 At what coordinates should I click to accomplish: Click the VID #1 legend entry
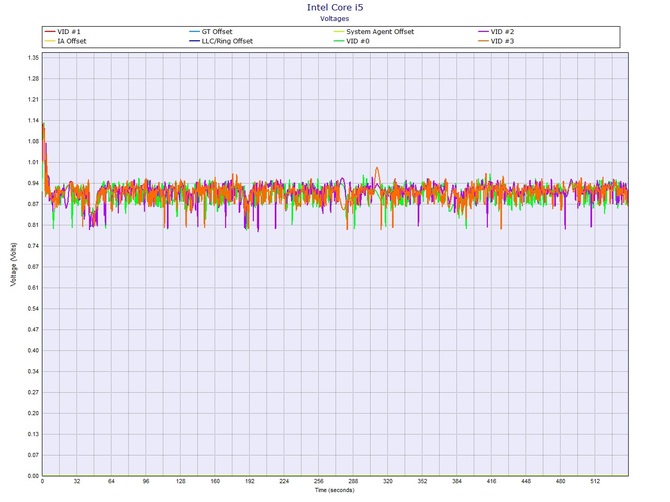coord(62,32)
